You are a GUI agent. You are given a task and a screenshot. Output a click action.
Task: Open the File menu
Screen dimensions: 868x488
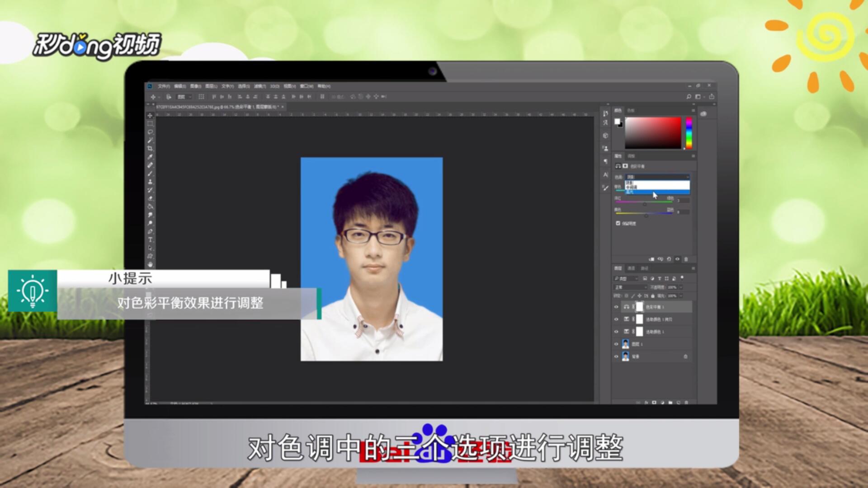[164, 86]
